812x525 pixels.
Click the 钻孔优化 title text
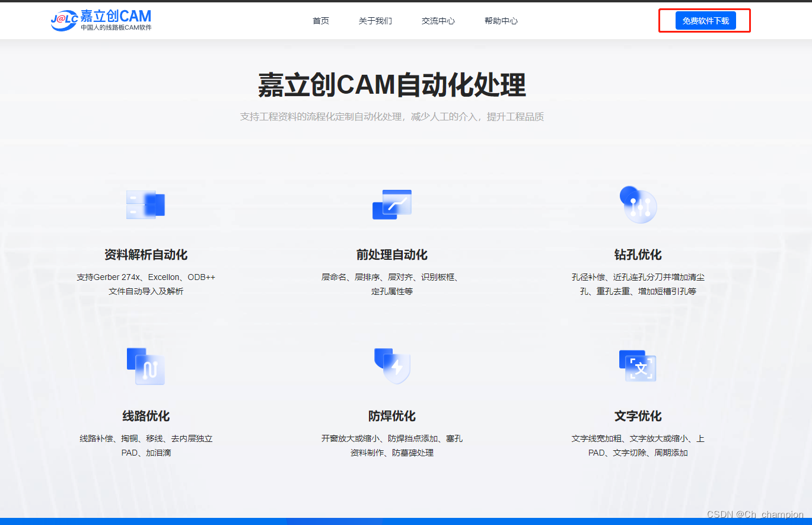click(x=638, y=253)
